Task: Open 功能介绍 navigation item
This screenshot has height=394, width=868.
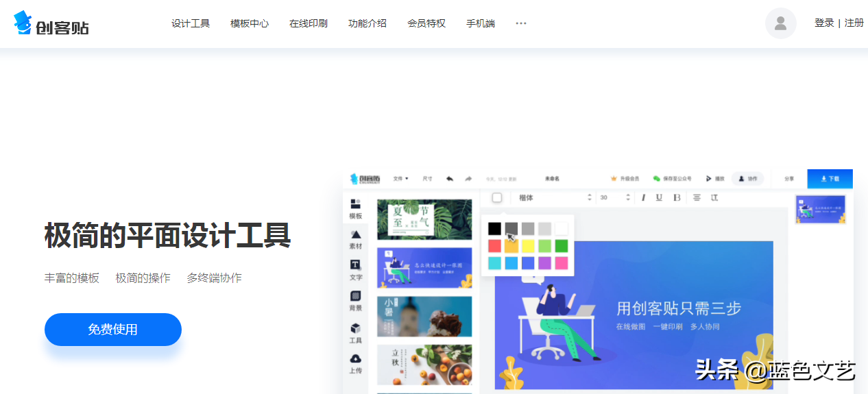Action: [x=367, y=23]
